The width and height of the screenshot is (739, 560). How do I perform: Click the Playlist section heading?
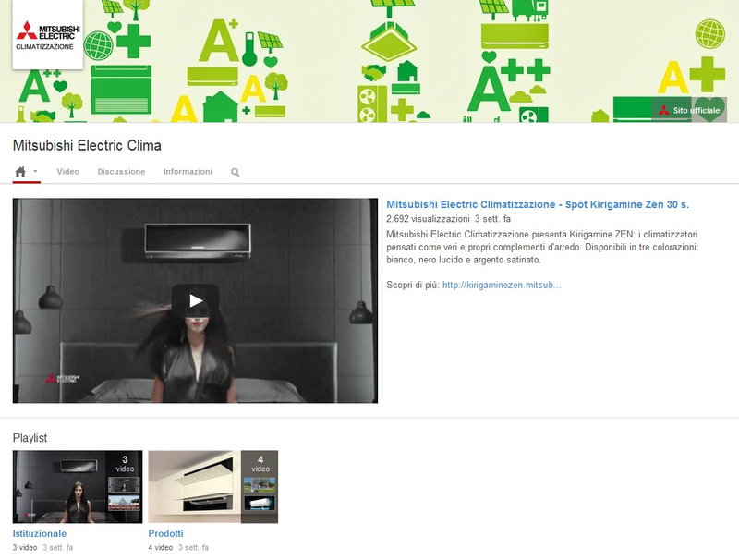(30, 438)
